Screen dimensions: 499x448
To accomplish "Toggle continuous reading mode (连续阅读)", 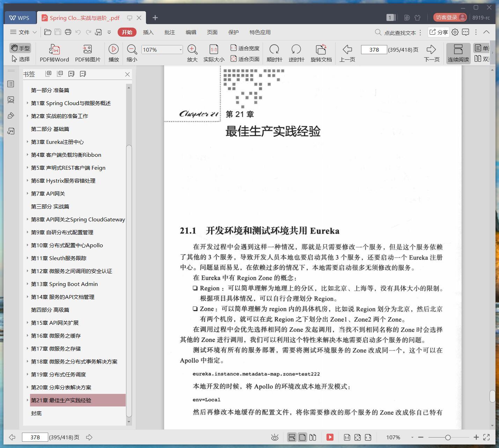I will click(458, 53).
